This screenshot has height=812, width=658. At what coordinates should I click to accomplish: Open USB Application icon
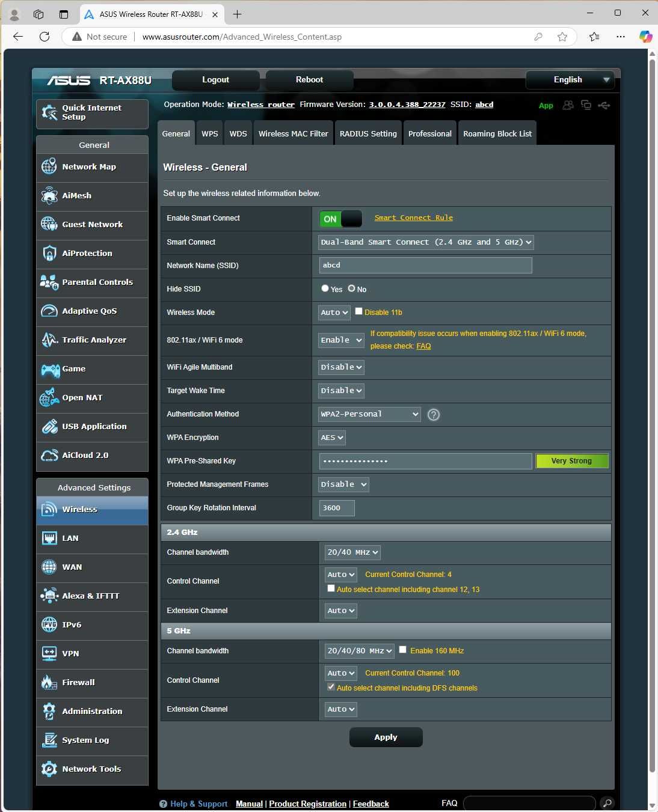coord(49,426)
